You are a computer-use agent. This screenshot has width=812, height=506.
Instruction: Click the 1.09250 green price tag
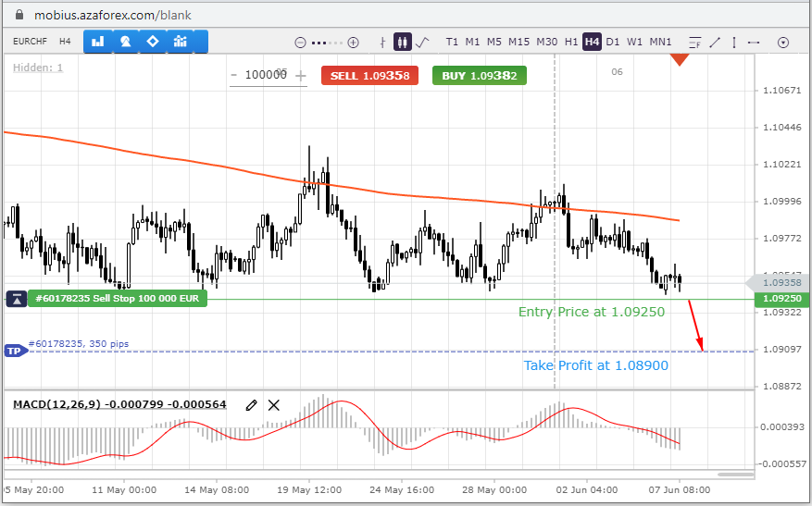pos(783,299)
